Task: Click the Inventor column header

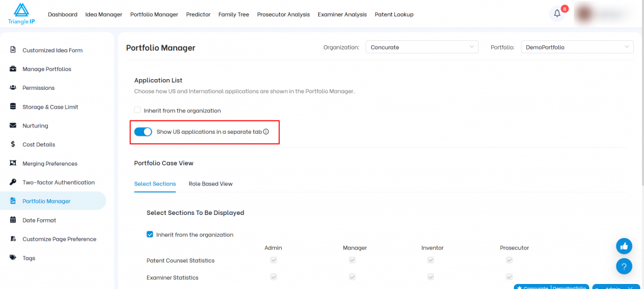Action: pos(433,248)
